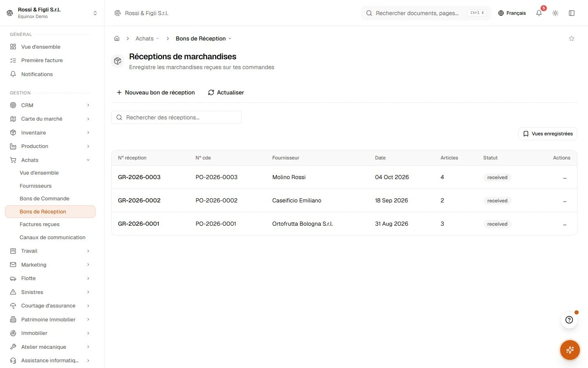The width and height of the screenshot is (588, 368).
Task: Sort by the Date column header
Action: [x=380, y=158]
